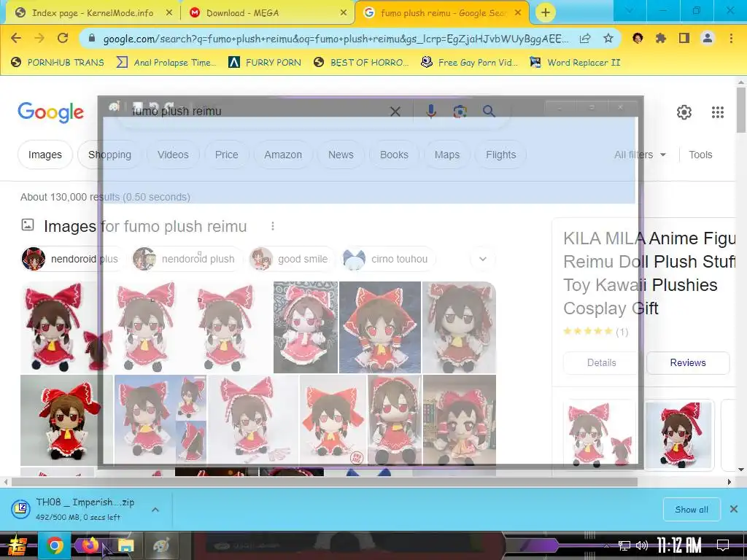Open the notification center icon

(723, 545)
